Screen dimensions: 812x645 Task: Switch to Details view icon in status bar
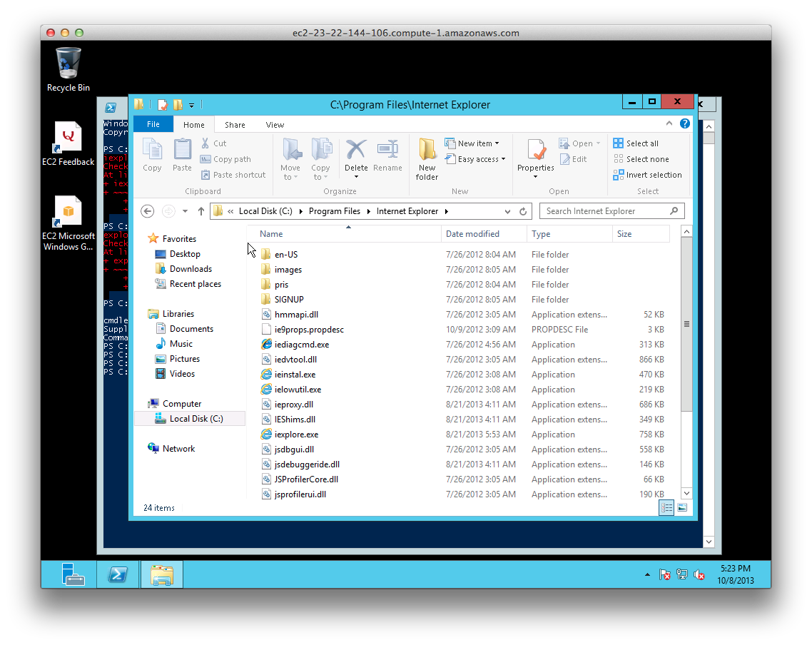(x=666, y=507)
